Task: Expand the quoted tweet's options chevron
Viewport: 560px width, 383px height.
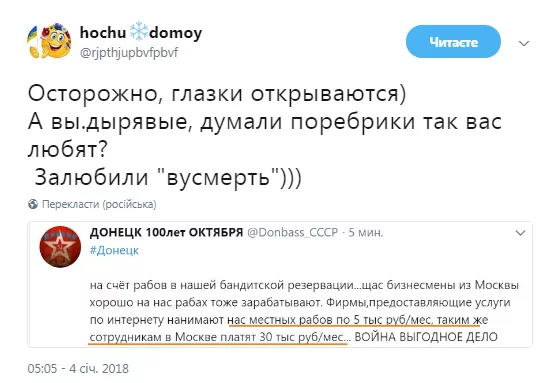Action: 521,233
